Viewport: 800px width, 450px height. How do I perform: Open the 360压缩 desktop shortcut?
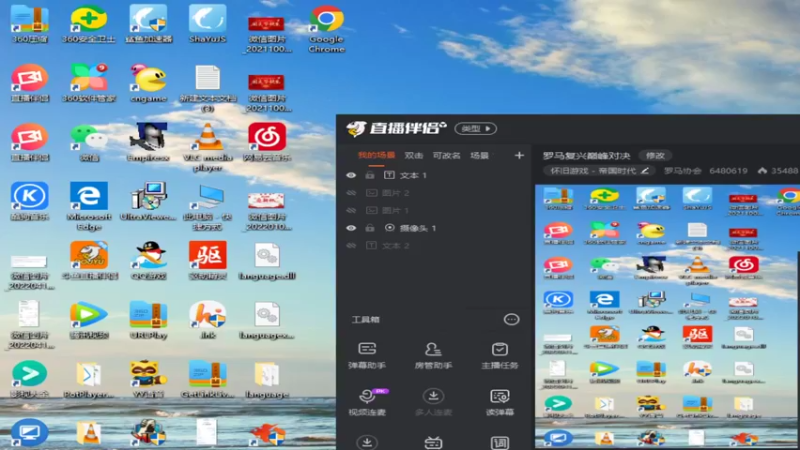pos(30,24)
